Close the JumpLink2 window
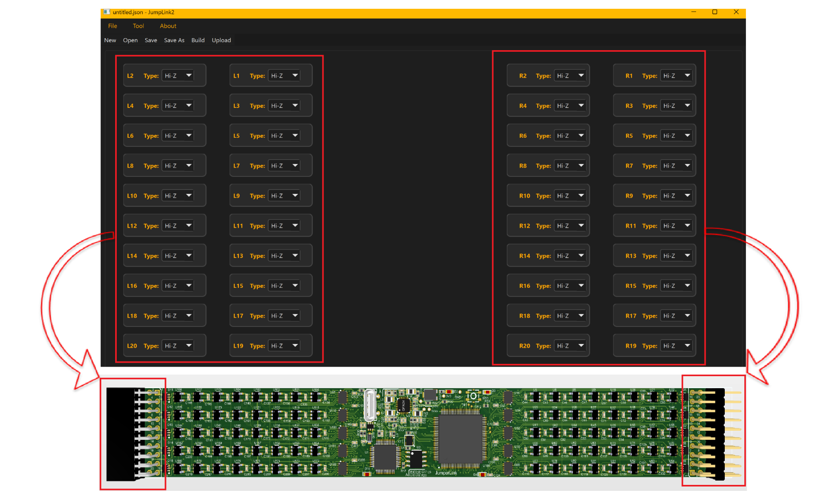This screenshot has width=816, height=504. click(x=736, y=12)
